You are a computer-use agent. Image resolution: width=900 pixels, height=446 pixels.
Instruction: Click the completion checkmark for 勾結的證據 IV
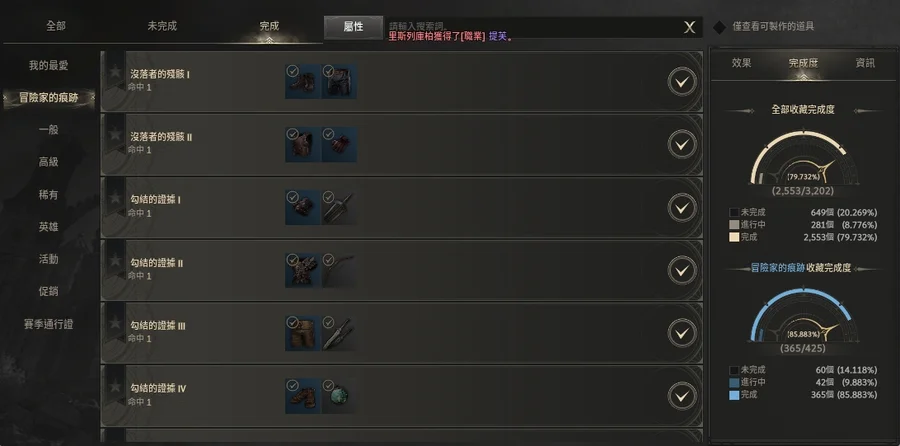682,396
